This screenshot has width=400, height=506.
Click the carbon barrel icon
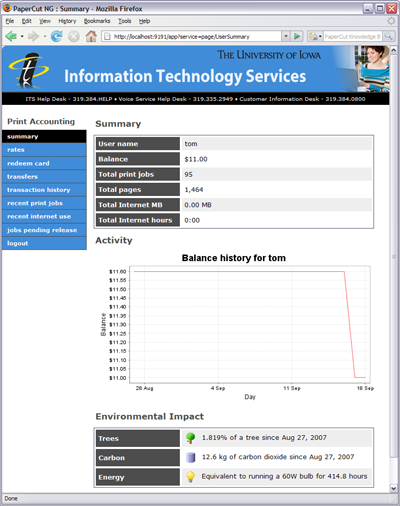click(x=190, y=457)
